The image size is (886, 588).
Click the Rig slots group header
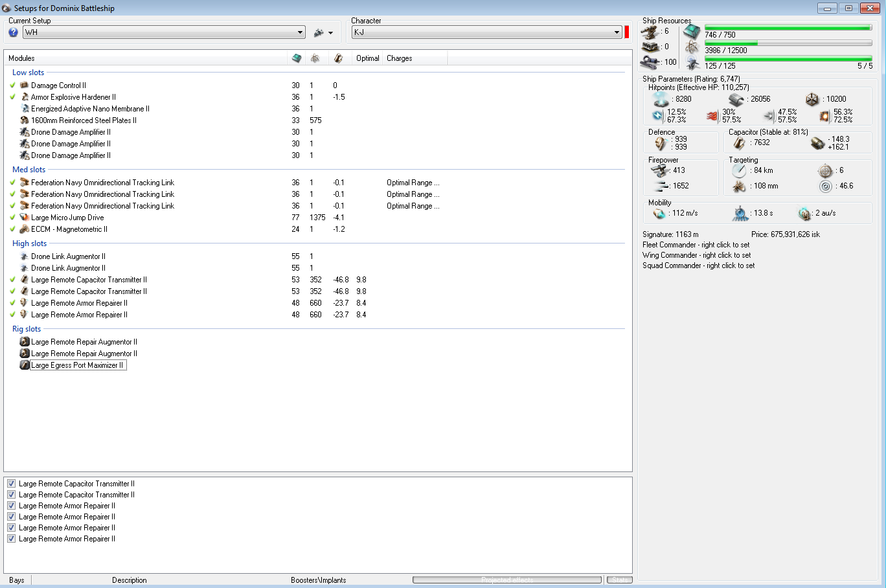pyautogui.click(x=27, y=329)
